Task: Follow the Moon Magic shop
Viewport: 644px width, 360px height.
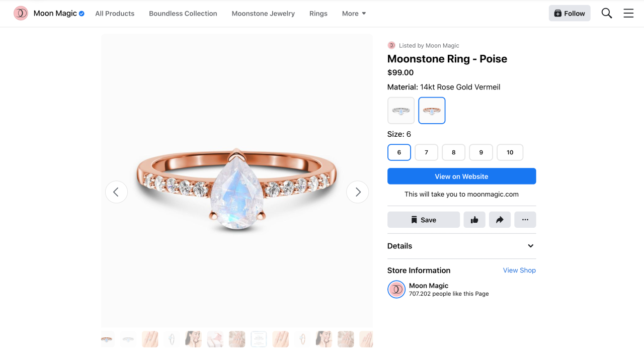Action: [569, 14]
